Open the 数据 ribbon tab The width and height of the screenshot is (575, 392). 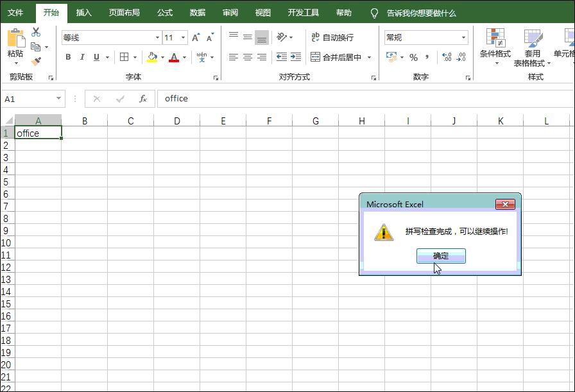point(196,12)
